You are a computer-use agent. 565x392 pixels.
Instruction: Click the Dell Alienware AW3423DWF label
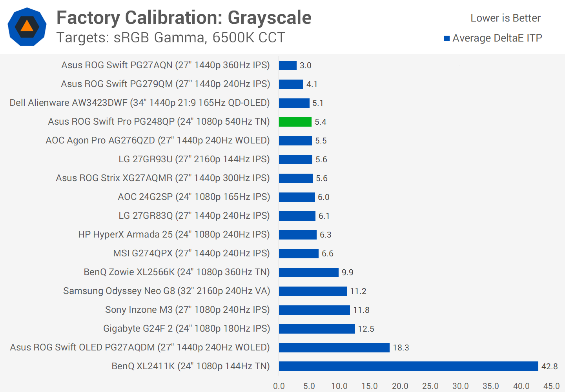(140, 103)
